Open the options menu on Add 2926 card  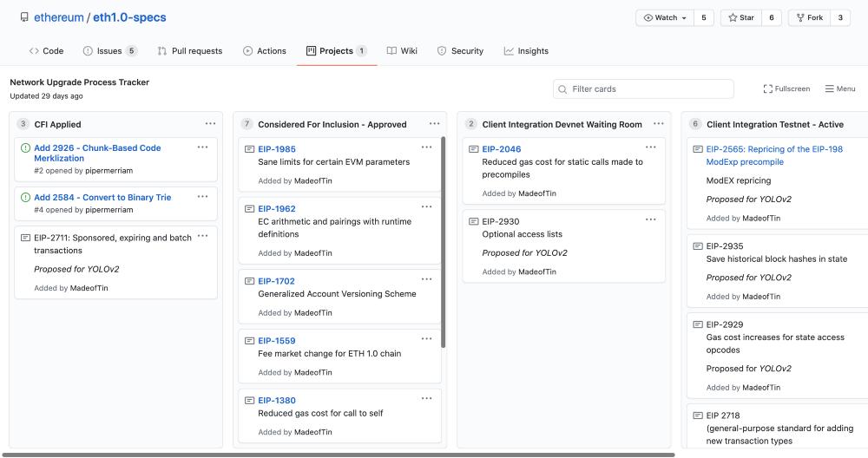pyautogui.click(x=202, y=147)
